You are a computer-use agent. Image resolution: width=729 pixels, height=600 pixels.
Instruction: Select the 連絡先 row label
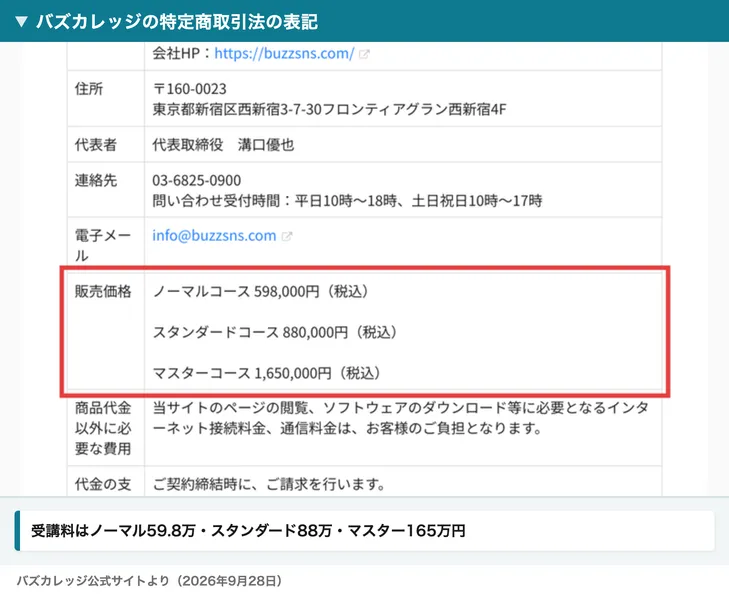(x=96, y=180)
